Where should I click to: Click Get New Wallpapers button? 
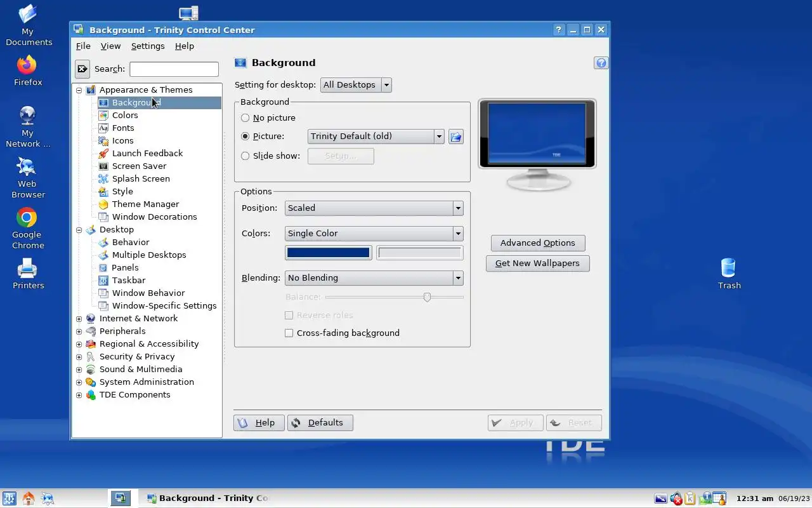pos(537,264)
